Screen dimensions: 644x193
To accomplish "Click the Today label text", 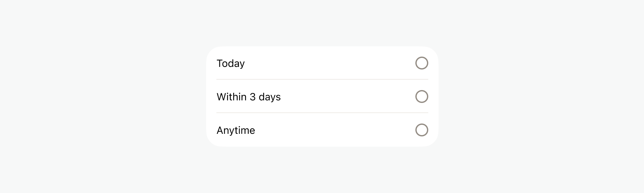I will point(231,63).
